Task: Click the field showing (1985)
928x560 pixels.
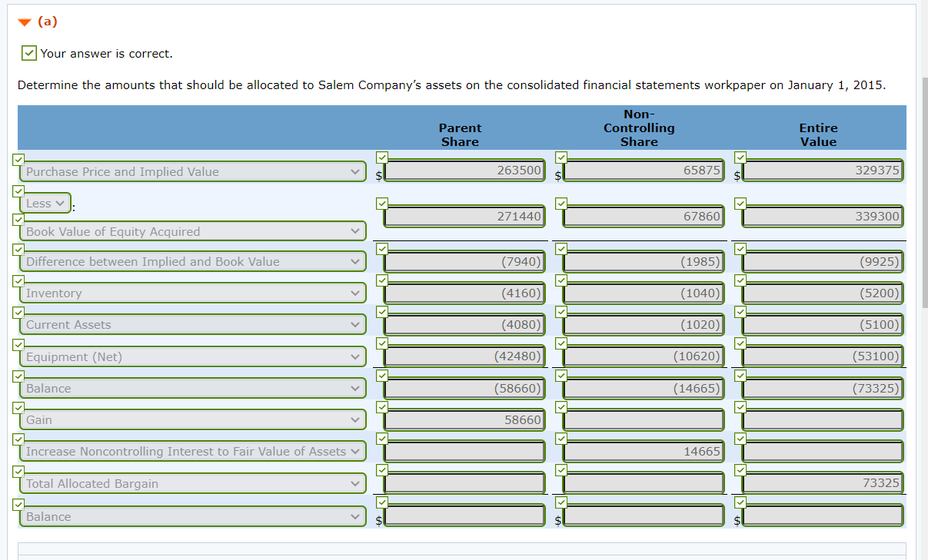Action: pyautogui.click(x=644, y=261)
